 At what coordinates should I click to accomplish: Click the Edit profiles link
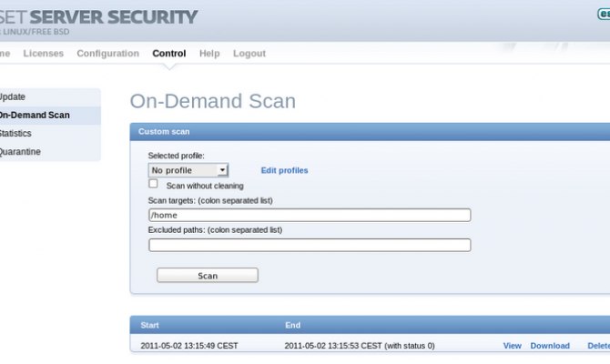[x=284, y=170]
